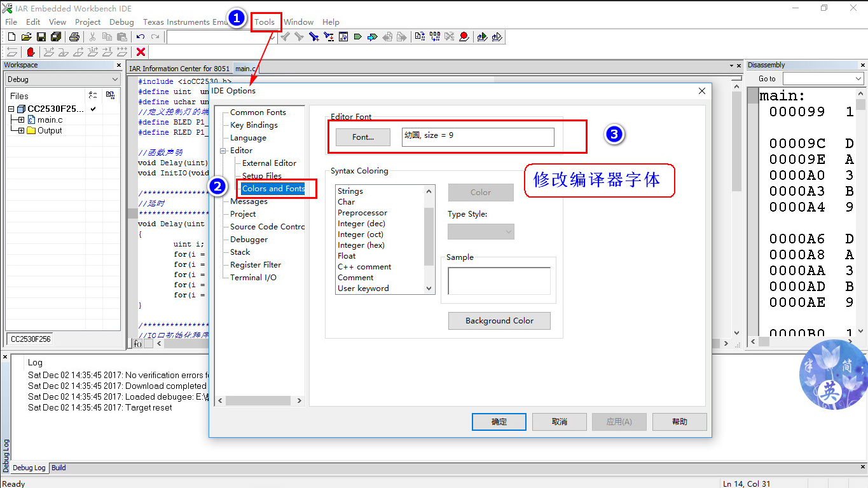The width and height of the screenshot is (868, 488).
Task: Click the Toggle Breakpoint red dot icon
Action: click(x=464, y=36)
